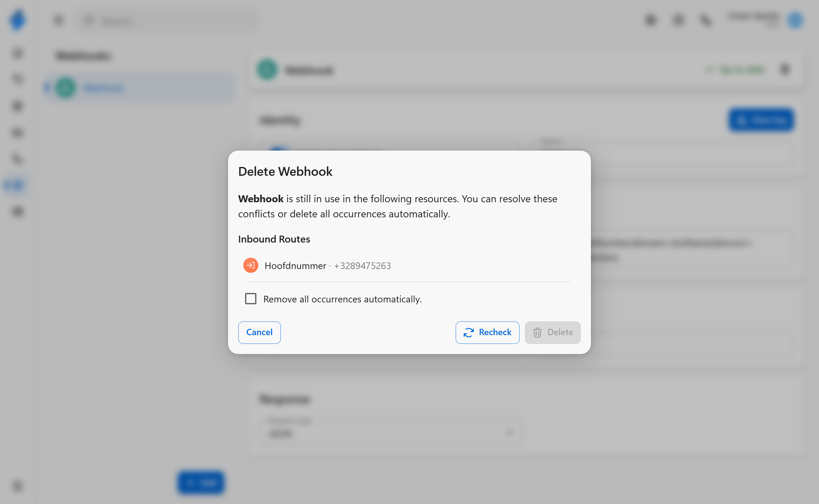The height and width of the screenshot is (504, 819).
Task: Click the round user avatar in the header
Action: (795, 20)
